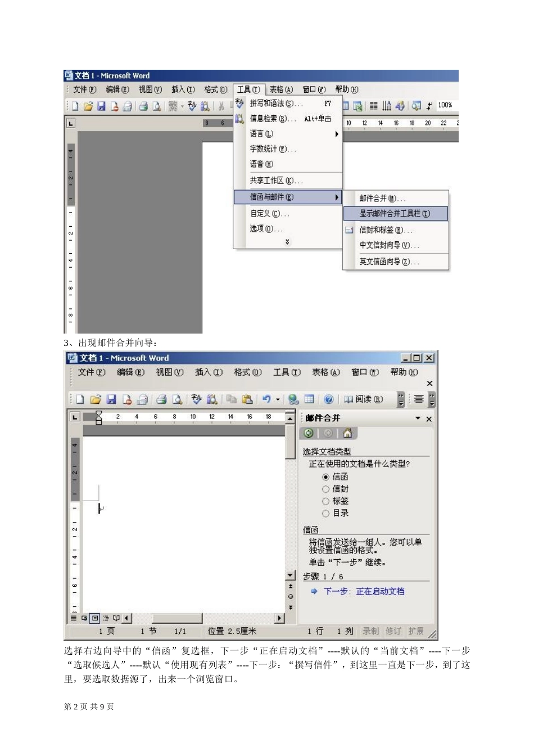Click Spelling check icon in Mail Merge window
The image size is (534, 756).
point(196,399)
